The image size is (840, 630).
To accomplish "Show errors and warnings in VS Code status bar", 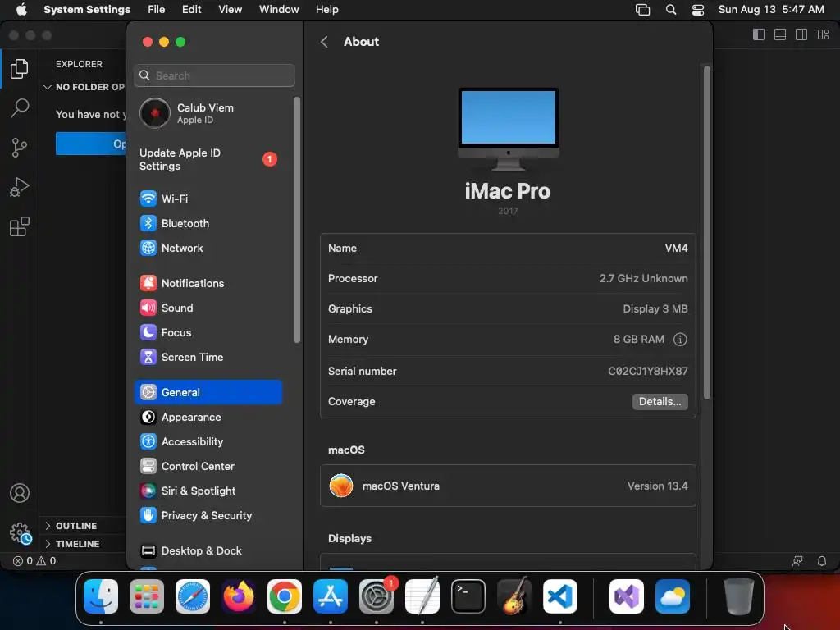I will (34, 561).
